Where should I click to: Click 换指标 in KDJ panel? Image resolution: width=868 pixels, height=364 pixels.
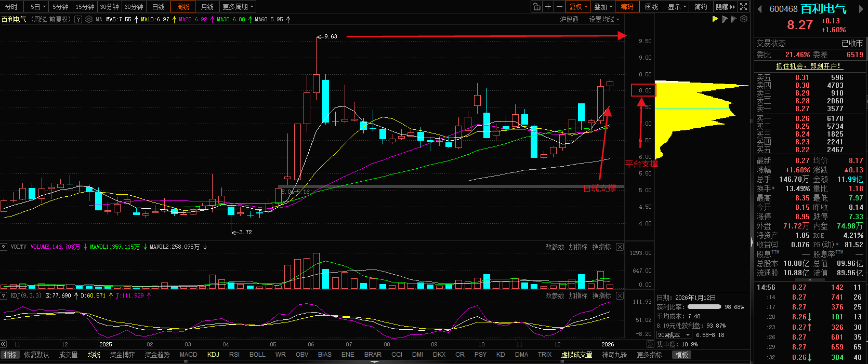point(601,295)
